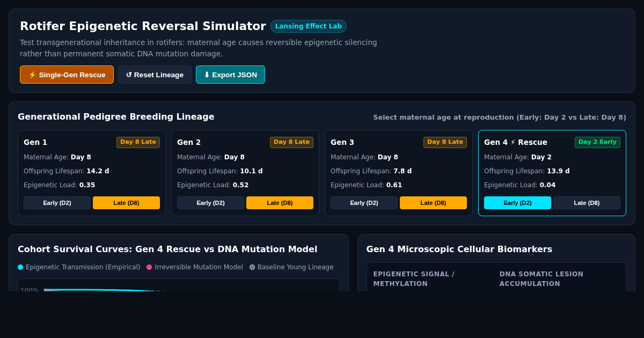
Task: Click Gen 1 epigenetic load 0.35
Action: 87,185
